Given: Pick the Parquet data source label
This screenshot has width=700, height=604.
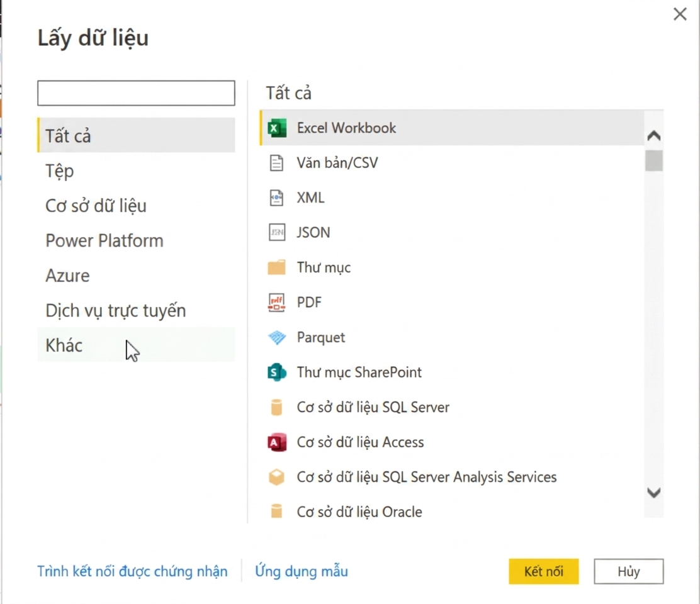Looking at the screenshot, I should coord(321,338).
